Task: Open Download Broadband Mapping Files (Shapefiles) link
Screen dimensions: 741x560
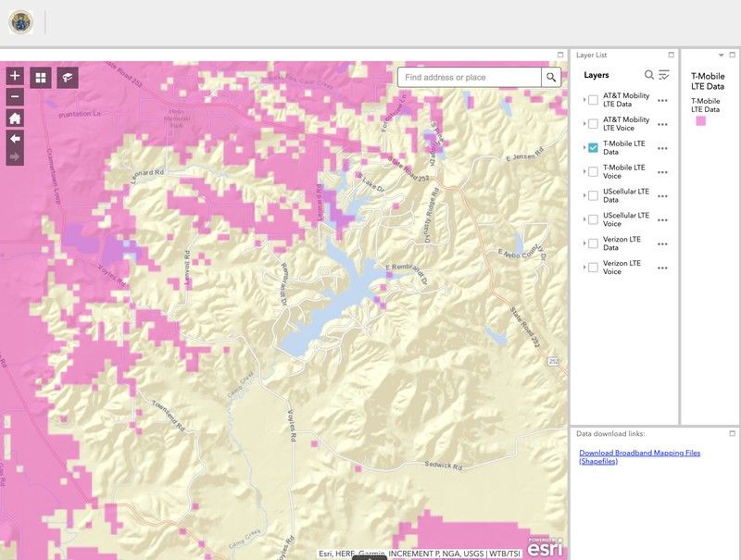Action: tap(639, 456)
